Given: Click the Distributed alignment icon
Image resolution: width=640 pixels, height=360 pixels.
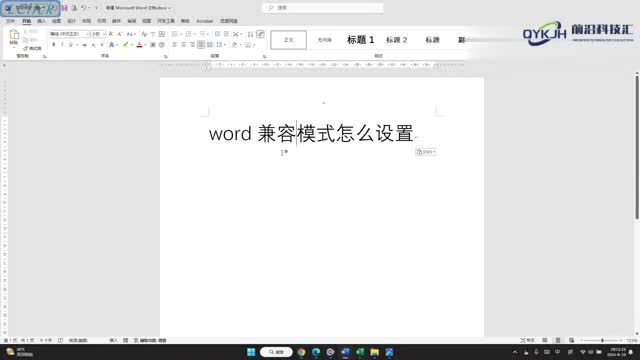Looking at the screenshot, I should [x=210, y=45].
